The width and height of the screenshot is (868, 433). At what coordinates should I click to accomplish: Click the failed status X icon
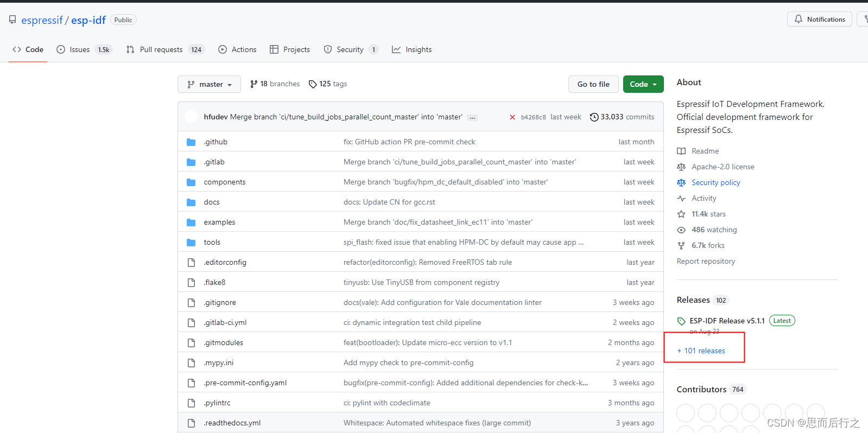point(512,117)
